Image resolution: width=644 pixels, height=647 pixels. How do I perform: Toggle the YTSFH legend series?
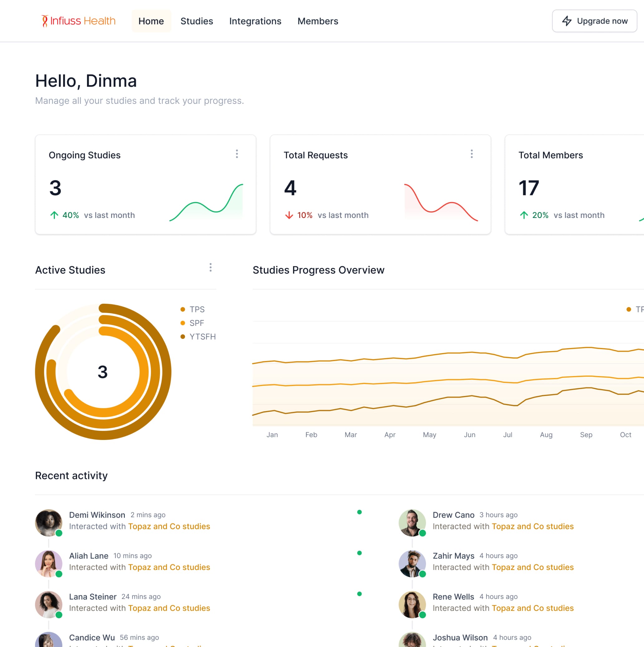coord(202,336)
